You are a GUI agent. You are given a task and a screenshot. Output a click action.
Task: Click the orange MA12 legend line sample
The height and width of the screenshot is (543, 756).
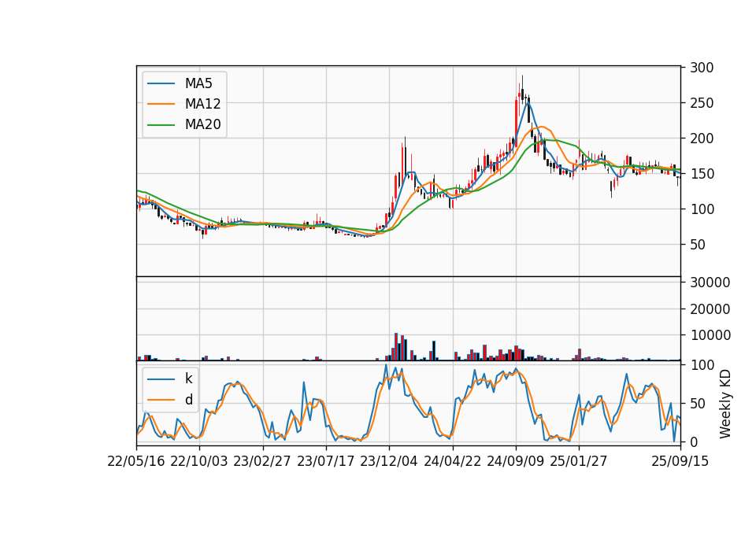tap(161, 104)
